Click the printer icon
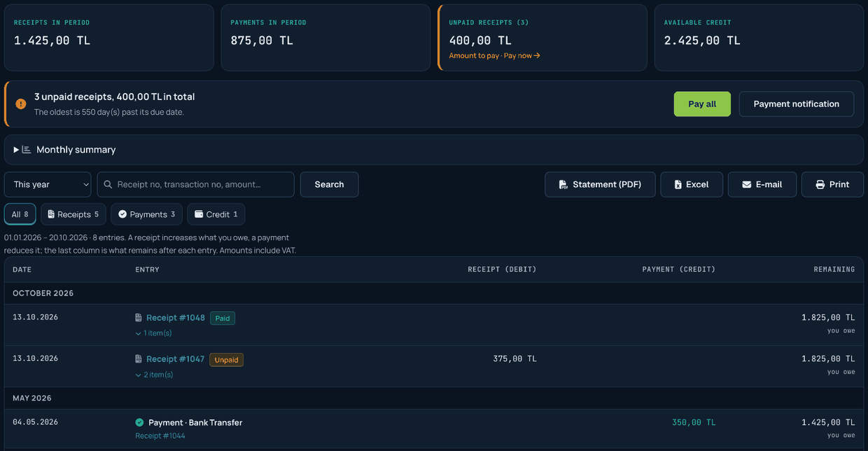 (x=820, y=184)
